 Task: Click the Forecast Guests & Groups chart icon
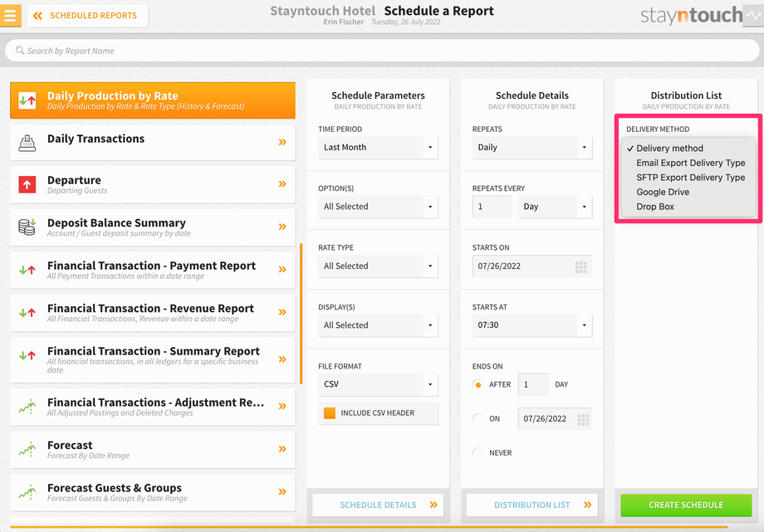pos(27,492)
